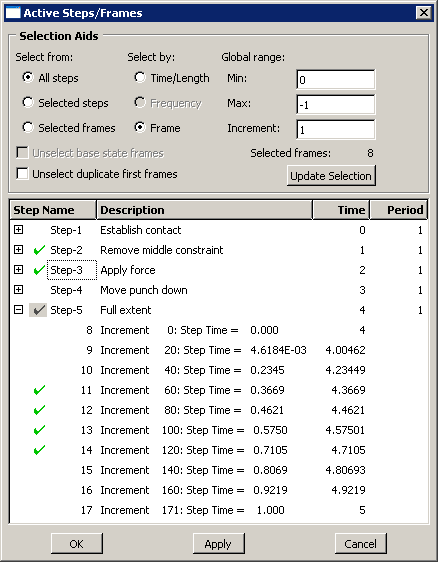
Task: Expand Step-1 Establish contact row
Action: pos(18,230)
